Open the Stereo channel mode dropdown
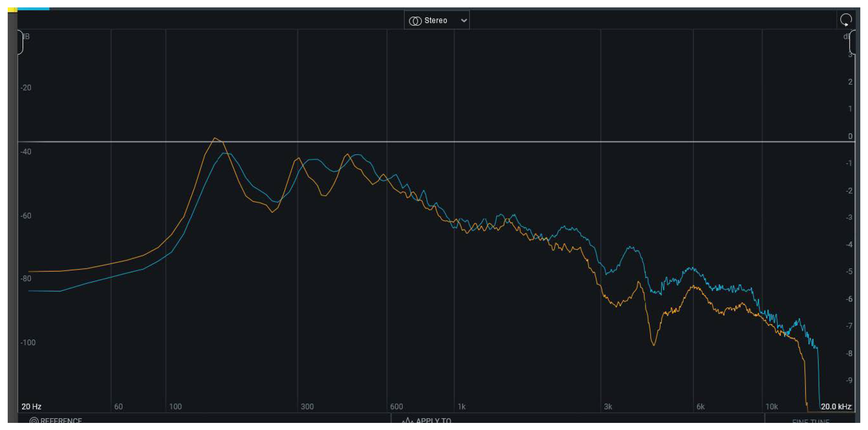This screenshot has width=868, height=430. click(x=436, y=21)
